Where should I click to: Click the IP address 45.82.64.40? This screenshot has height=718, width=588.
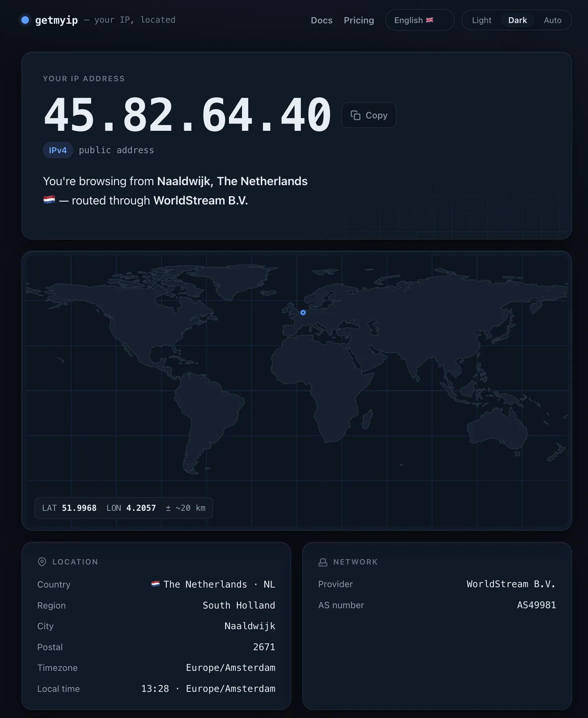pyautogui.click(x=188, y=115)
